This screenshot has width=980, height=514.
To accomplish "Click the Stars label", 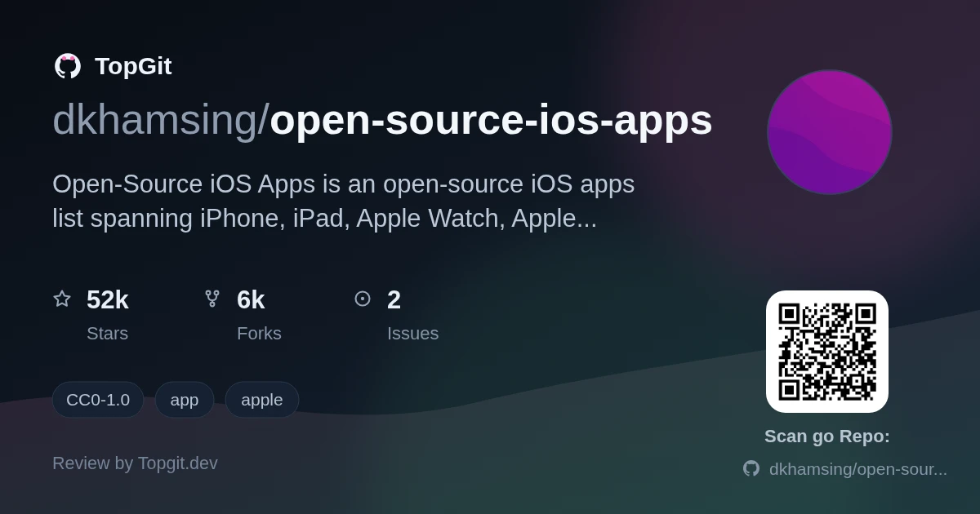I will pos(107,334).
